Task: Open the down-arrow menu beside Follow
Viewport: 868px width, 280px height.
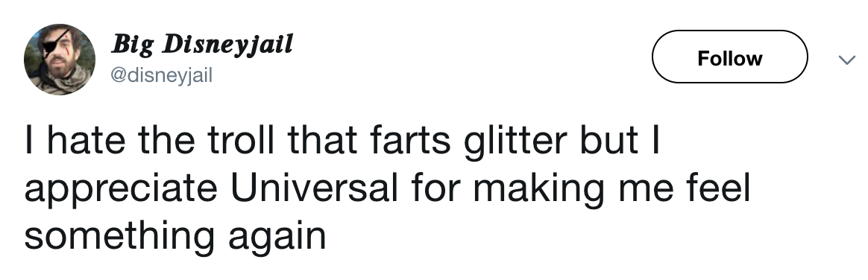Action: 847,60
